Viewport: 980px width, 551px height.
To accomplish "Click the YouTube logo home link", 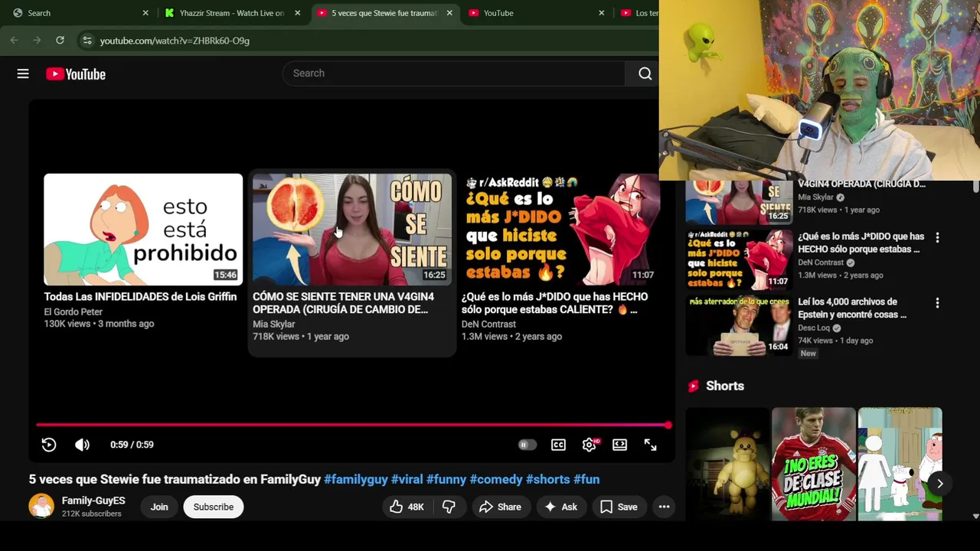I will pyautogui.click(x=75, y=74).
